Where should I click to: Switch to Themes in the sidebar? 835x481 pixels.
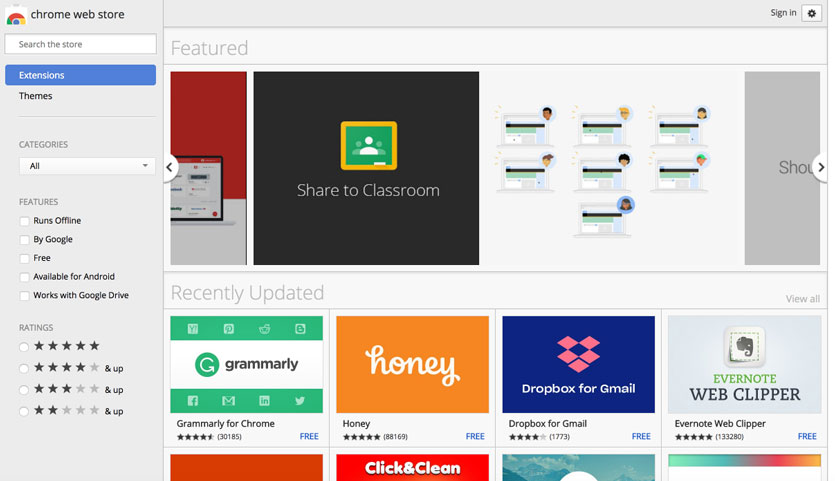36,96
